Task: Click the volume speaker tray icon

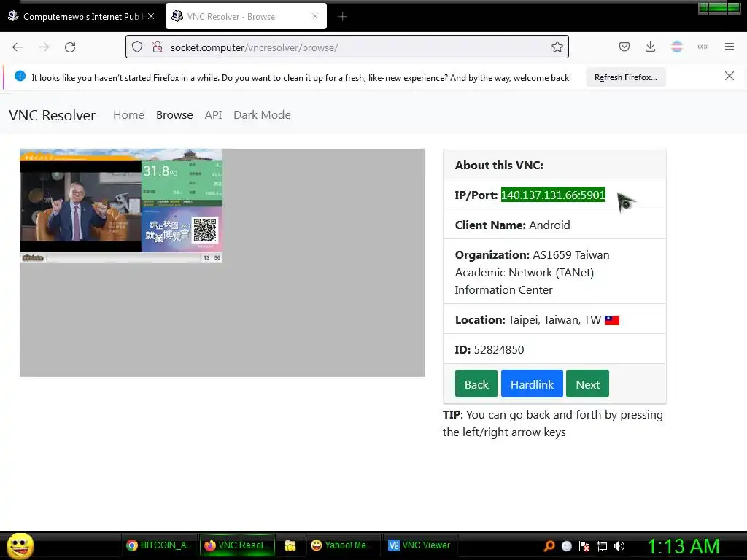Action: click(619, 546)
